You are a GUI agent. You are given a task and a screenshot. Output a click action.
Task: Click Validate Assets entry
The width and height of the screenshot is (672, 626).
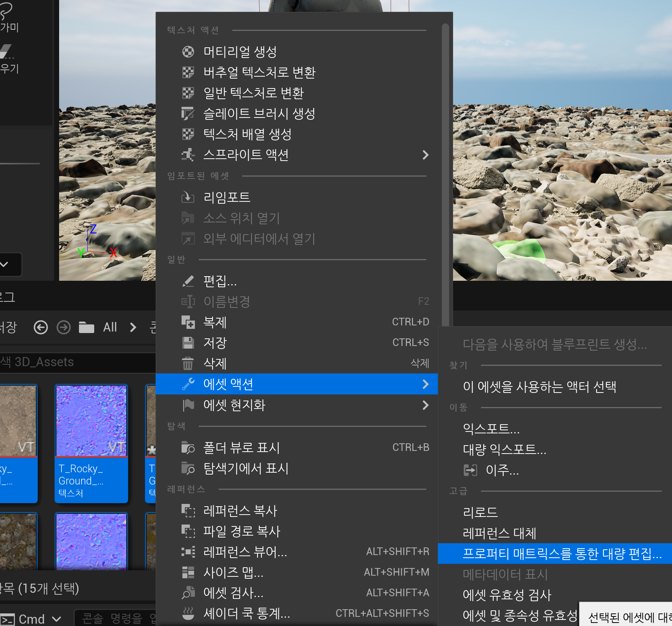pyautogui.click(x=555, y=595)
